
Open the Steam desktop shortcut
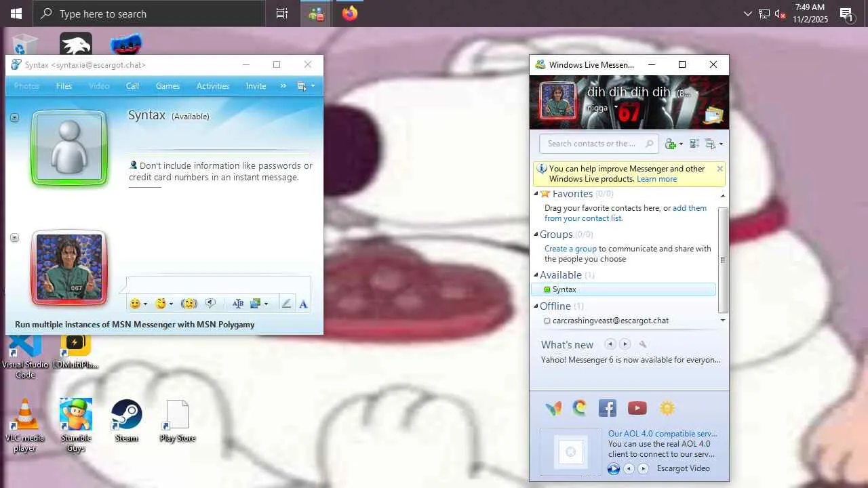126,420
